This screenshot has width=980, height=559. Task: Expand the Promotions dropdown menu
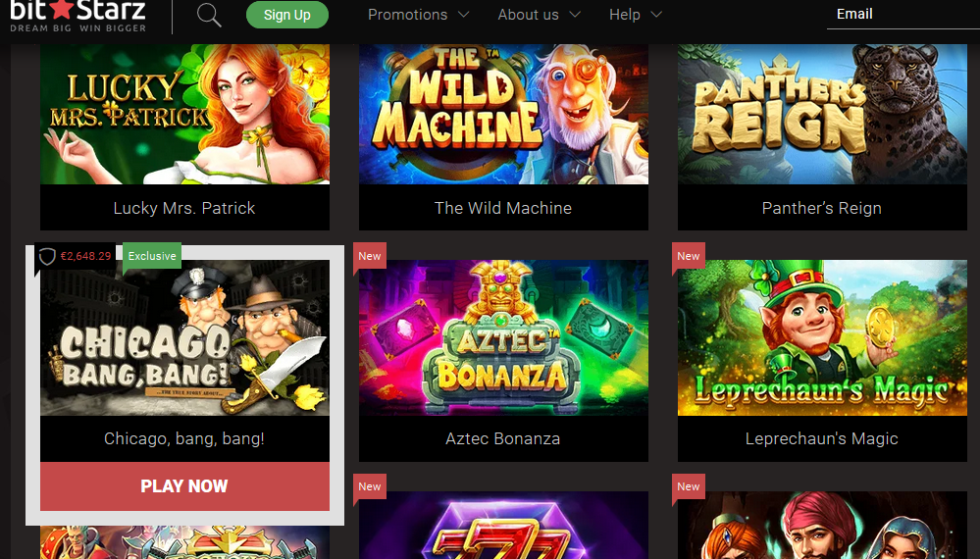pyautogui.click(x=418, y=15)
